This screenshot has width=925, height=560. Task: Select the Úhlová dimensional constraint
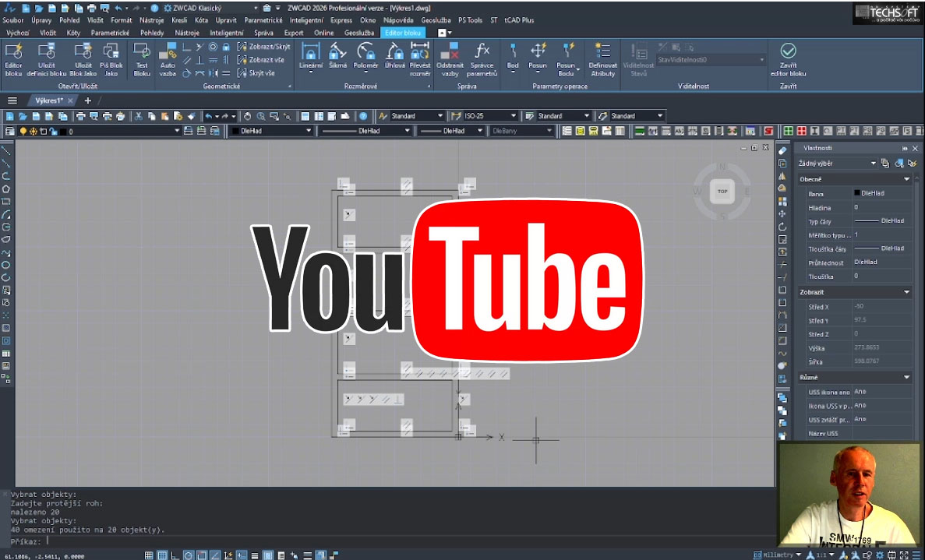394,56
